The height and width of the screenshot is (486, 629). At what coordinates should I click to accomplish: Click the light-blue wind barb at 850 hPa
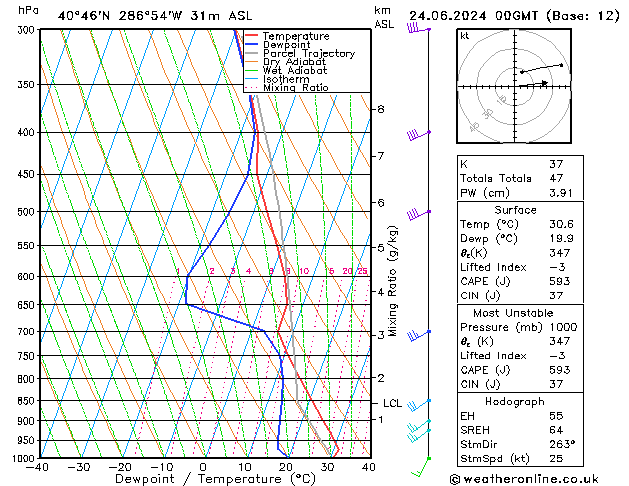coord(419,405)
